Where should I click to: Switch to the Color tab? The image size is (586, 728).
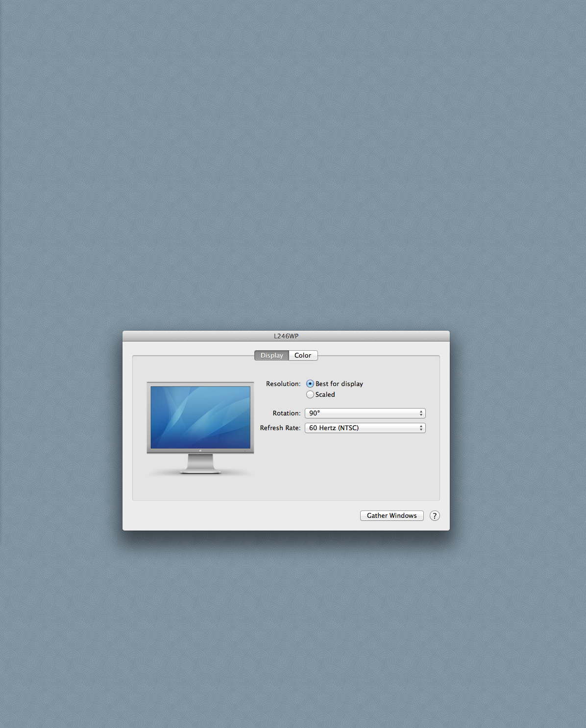[x=303, y=356]
